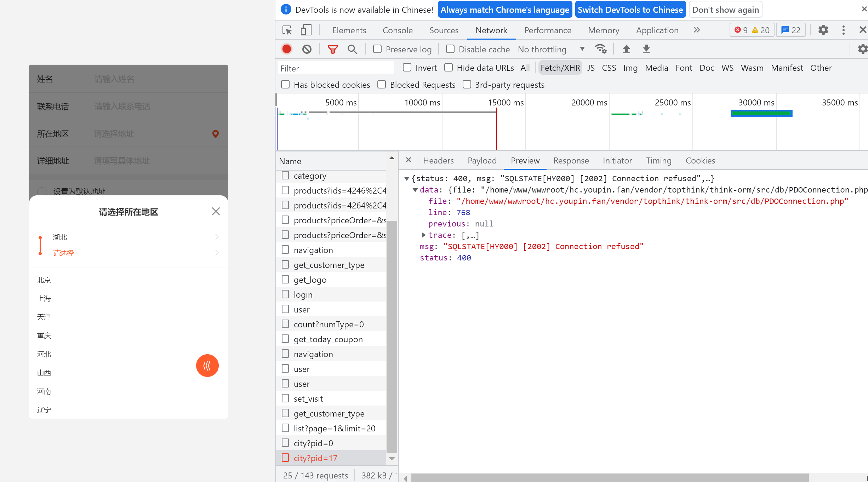The width and height of the screenshot is (868, 482).
Task: Switch to the Console tab
Action: [x=398, y=30]
